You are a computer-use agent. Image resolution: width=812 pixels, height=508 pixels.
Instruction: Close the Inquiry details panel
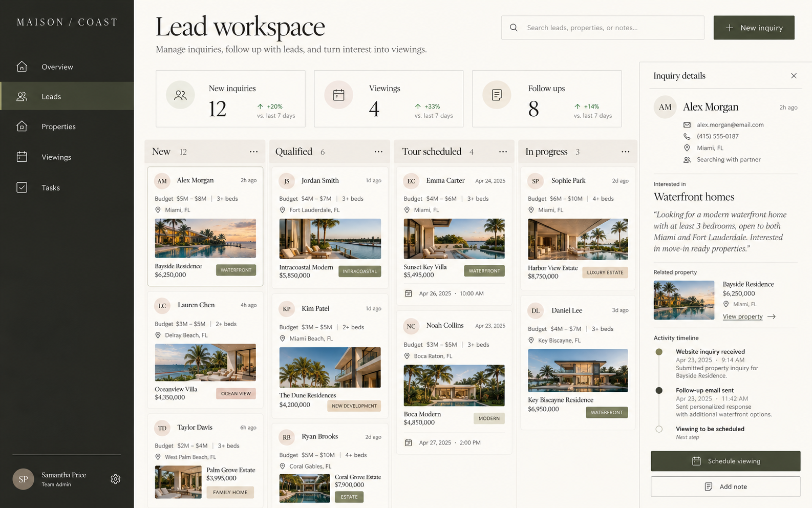pyautogui.click(x=794, y=76)
